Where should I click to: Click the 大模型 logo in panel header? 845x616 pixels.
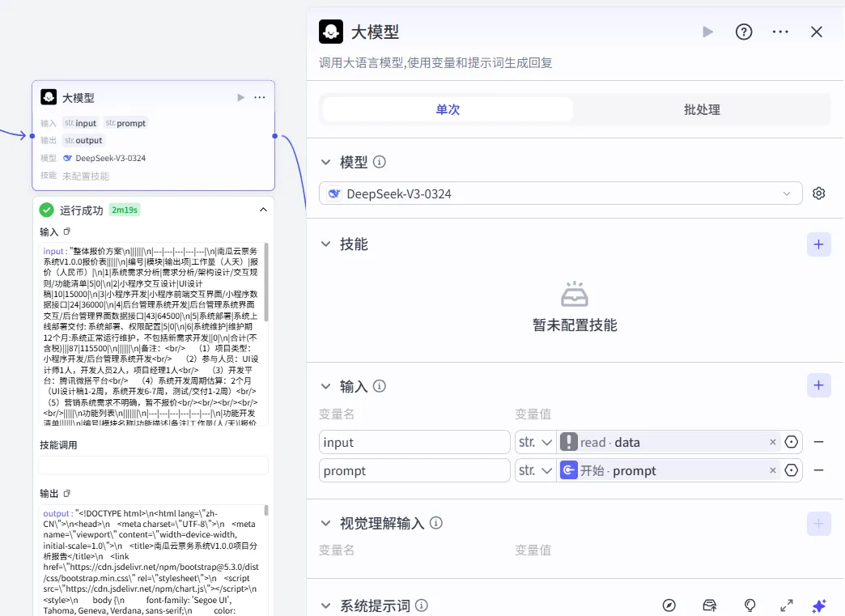[331, 32]
